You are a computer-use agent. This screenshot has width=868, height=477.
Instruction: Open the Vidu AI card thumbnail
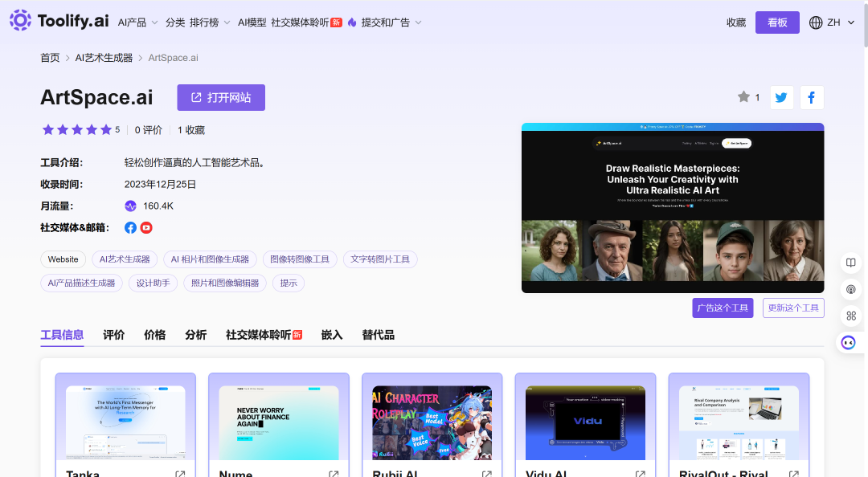pos(586,422)
